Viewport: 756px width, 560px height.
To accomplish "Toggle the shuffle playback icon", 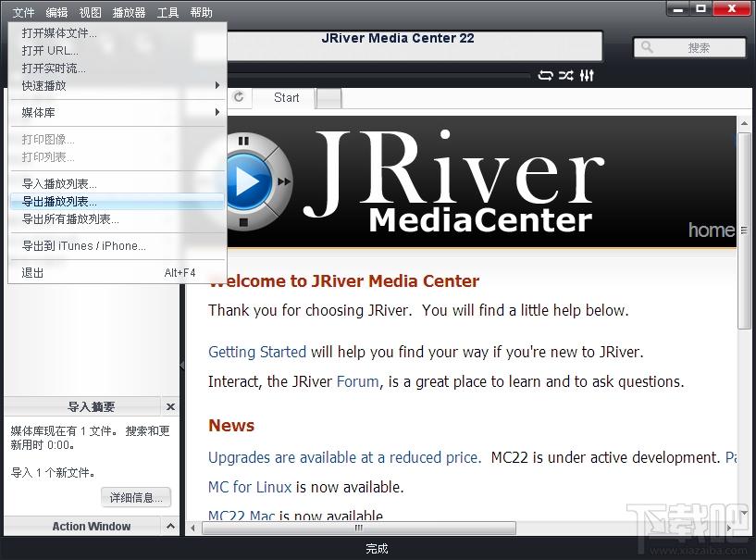I will [x=566, y=75].
